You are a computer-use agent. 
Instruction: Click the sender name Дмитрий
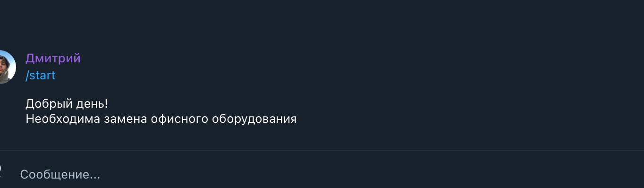coord(53,59)
